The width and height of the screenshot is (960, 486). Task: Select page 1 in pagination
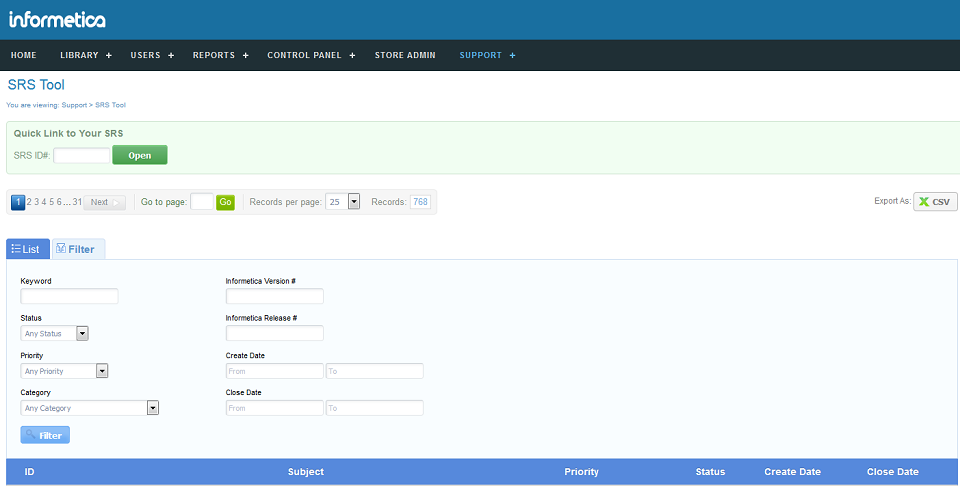[18, 202]
